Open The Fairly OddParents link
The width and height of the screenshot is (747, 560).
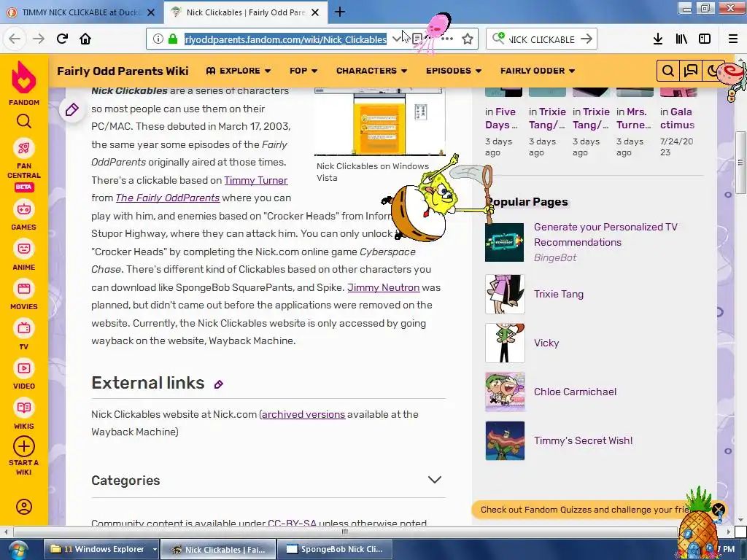(167, 198)
